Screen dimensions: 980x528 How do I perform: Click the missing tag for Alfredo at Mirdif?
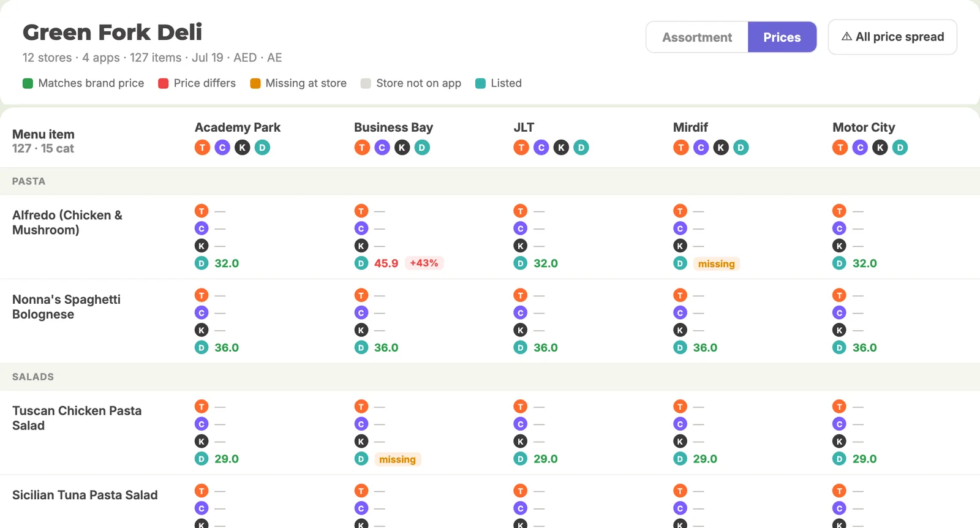[716, 264]
